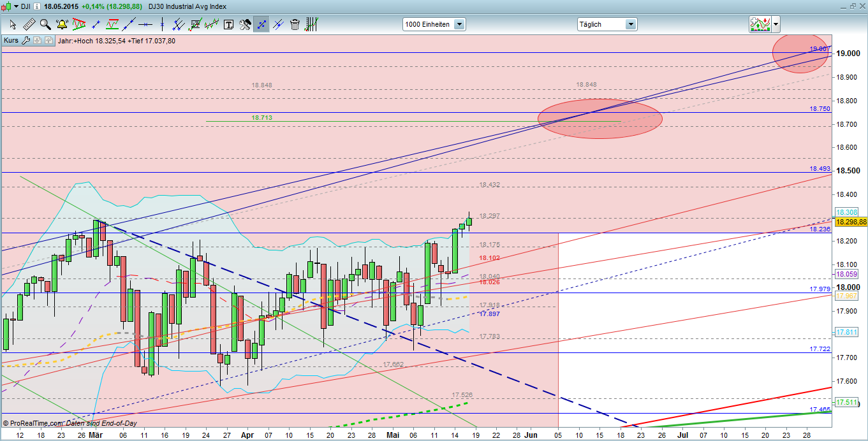Click the red 18.026 level label

pos(489,282)
